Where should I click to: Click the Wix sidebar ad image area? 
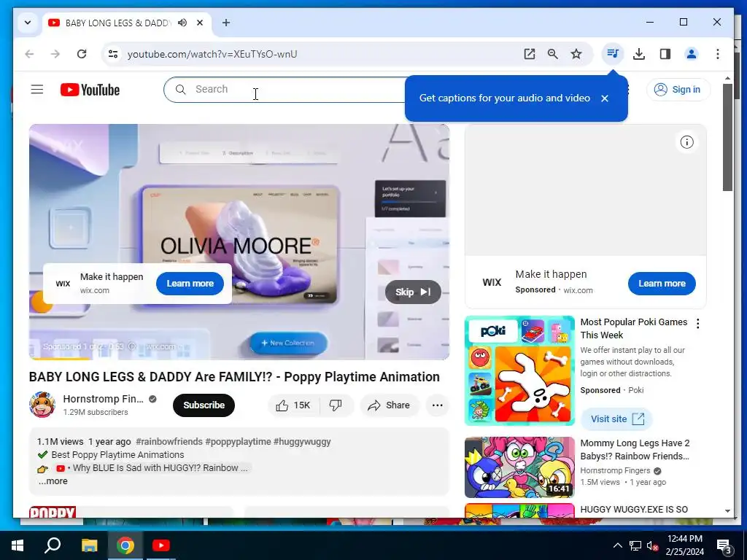[x=586, y=190]
